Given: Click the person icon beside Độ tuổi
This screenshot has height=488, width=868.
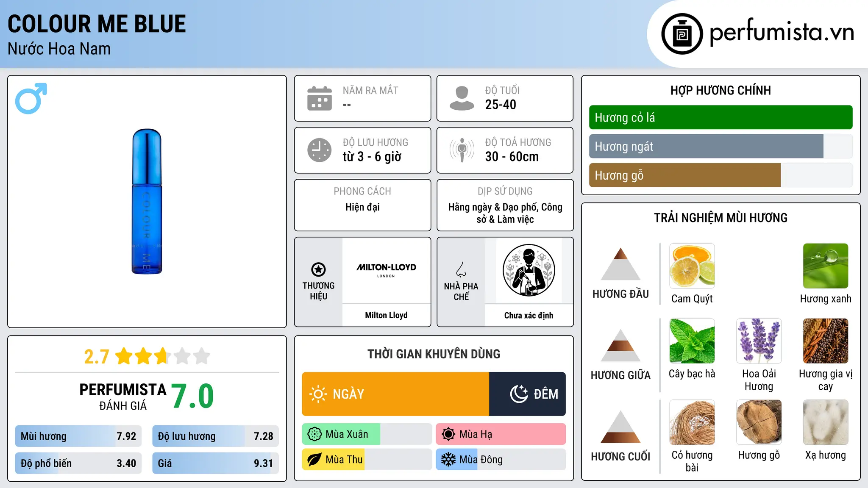Looking at the screenshot, I should (462, 98).
